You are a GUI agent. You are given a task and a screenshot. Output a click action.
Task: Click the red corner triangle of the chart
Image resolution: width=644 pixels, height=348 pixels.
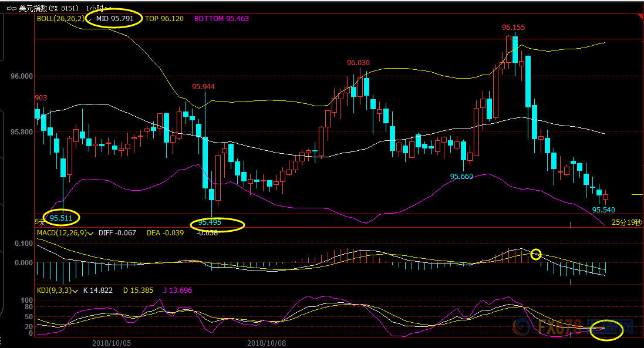coord(640,16)
